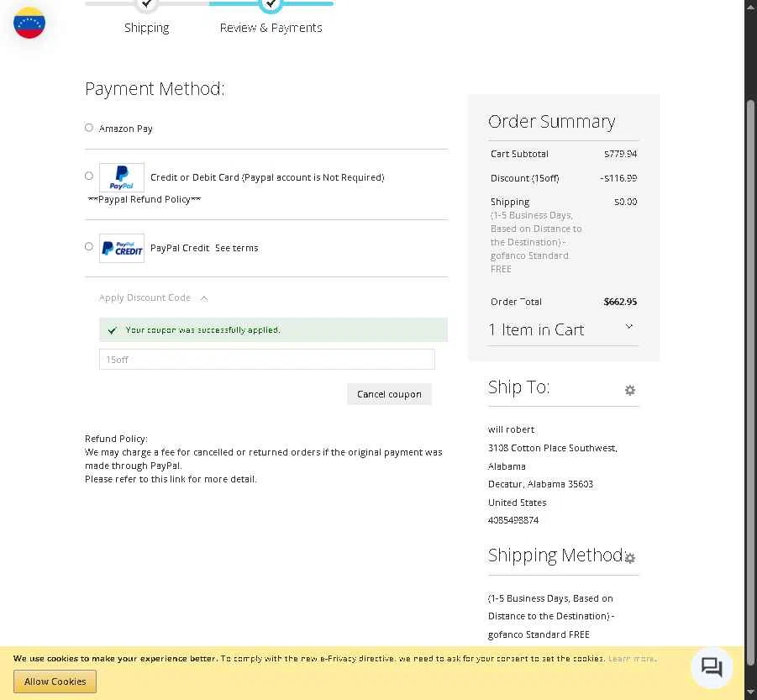Click the Credit or Debit Card label

click(x=267, y=177)
